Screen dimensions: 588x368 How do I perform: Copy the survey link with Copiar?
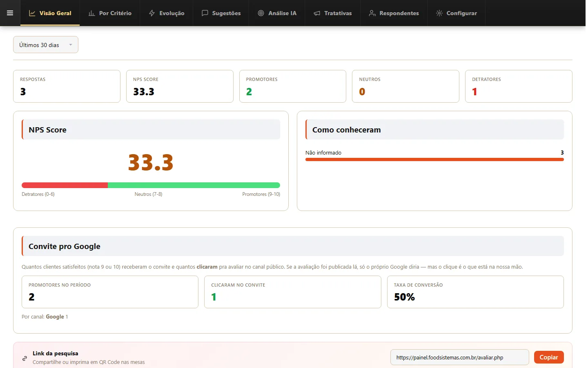(x=549, y=357)
